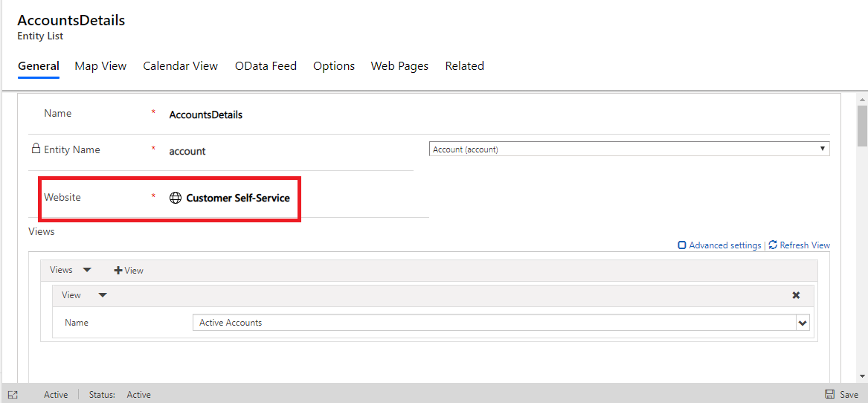The image size is (868, 403).
Task: Remove the view using the X icon
Action: click(x=796, y=295)
